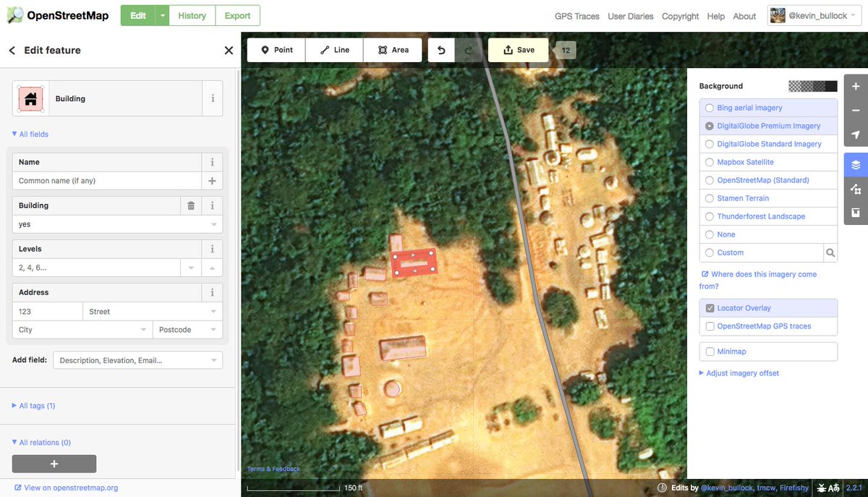This screenshot has width=868, height=497.
Task: Select the DigitalGlobe Premium Imagery background
Action: tap(768, 126)
